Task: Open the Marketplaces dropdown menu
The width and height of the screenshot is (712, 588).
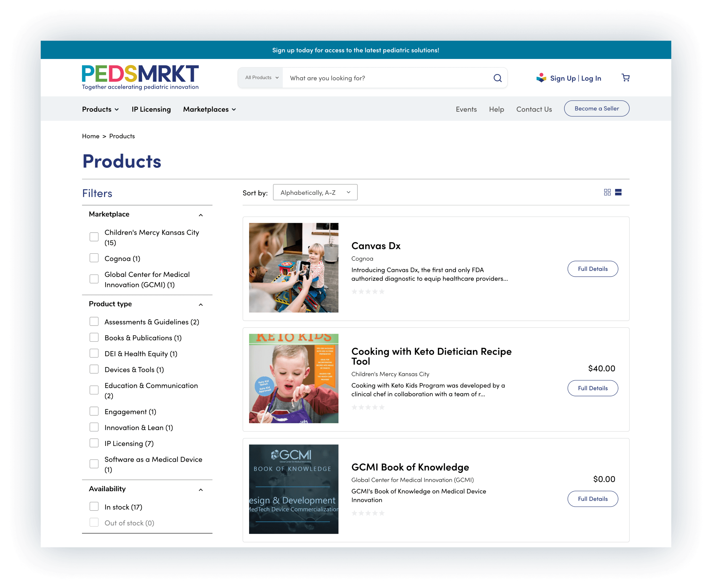Action: coord(209,109)
